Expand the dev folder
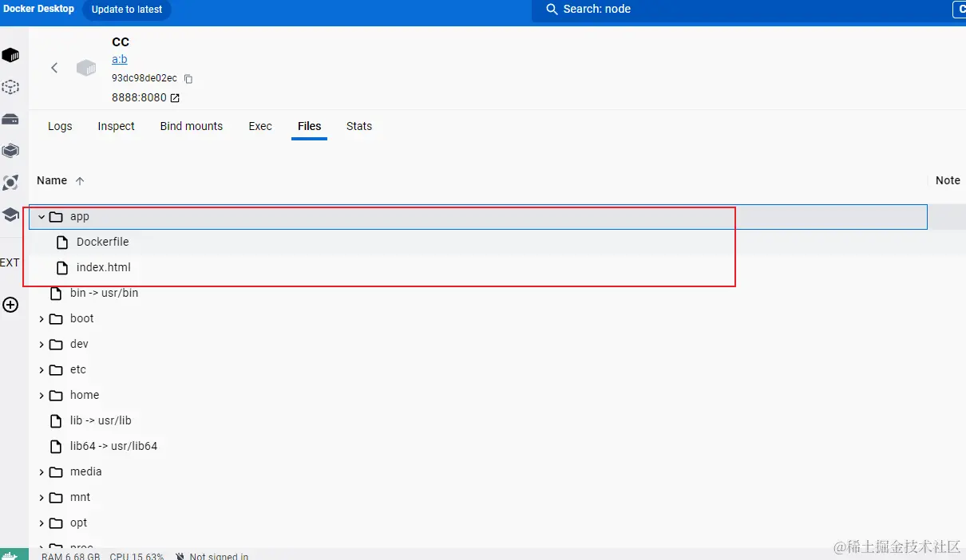This screenshot has width=966, height=560. (42, 344)
